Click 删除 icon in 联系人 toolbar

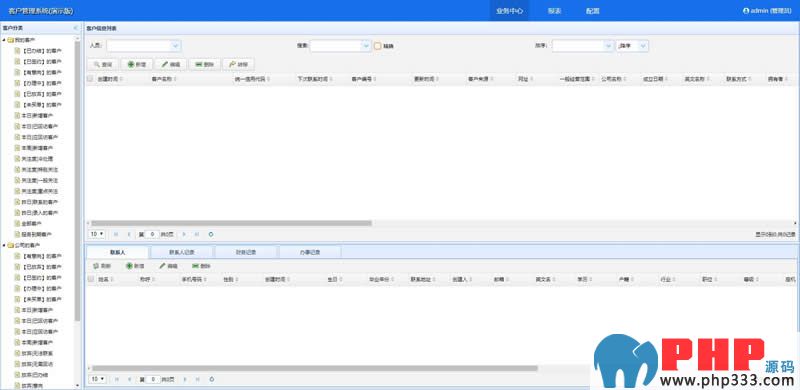click(195, 266)
